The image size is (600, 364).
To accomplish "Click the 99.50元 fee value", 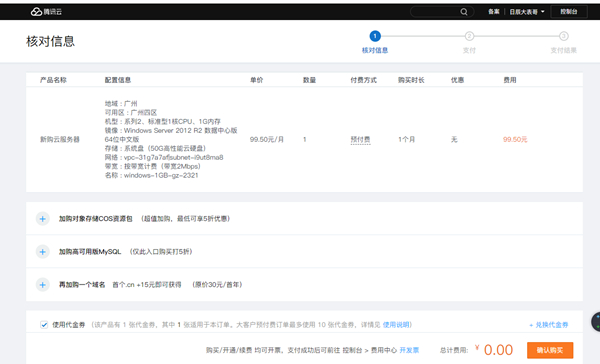I will [x=515, y=140].
